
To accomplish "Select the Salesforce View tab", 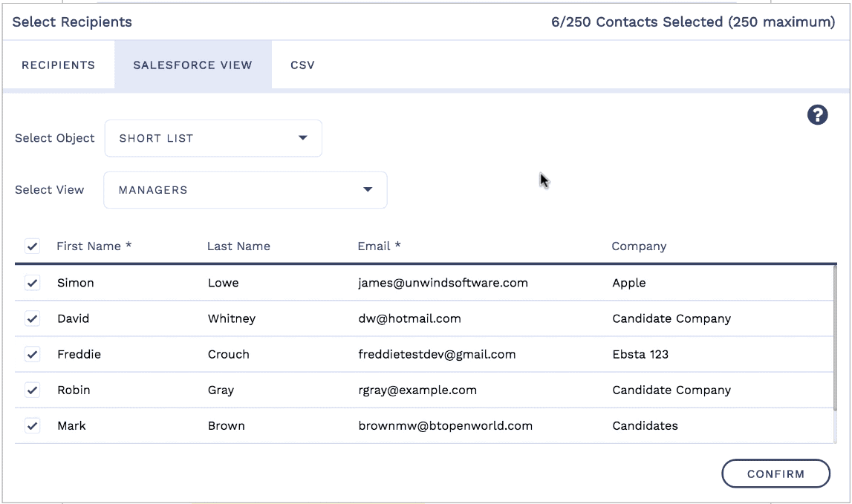I will point(192,65).
